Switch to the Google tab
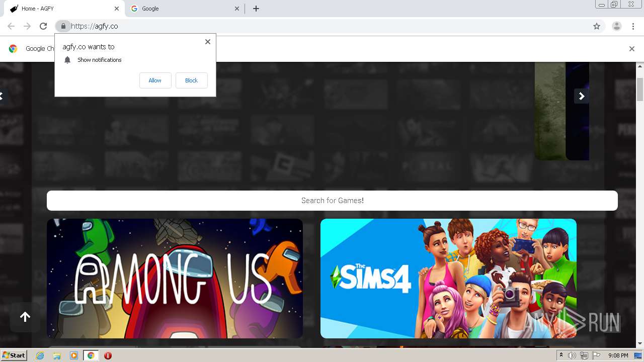 click(x=184, y=9)
